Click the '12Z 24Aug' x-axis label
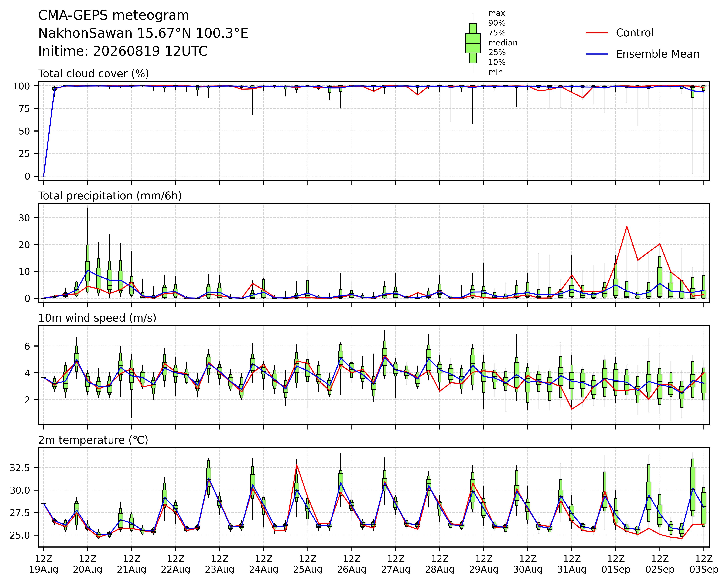 coord(264,564)
